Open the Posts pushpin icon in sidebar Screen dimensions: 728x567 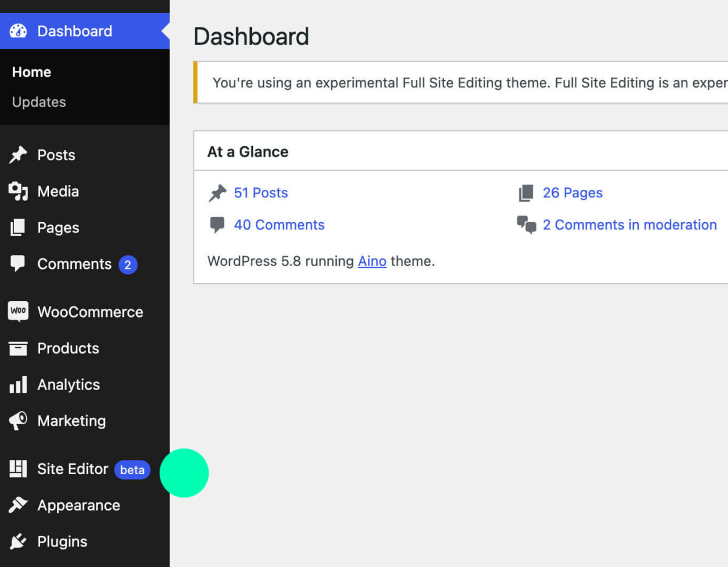[18, 155]
